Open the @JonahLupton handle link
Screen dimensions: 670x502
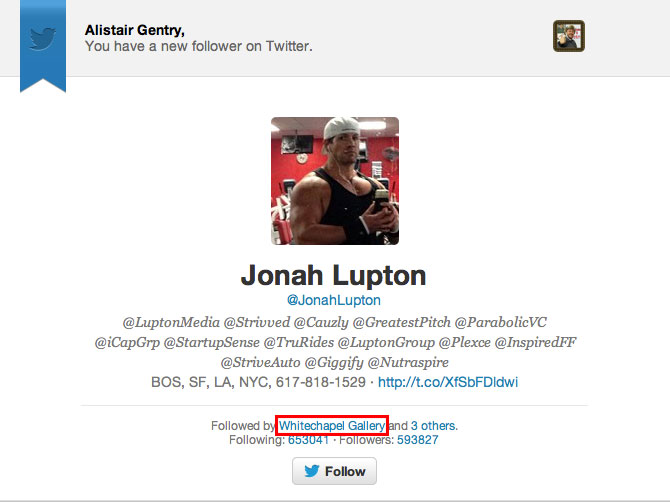click(334, 300)
